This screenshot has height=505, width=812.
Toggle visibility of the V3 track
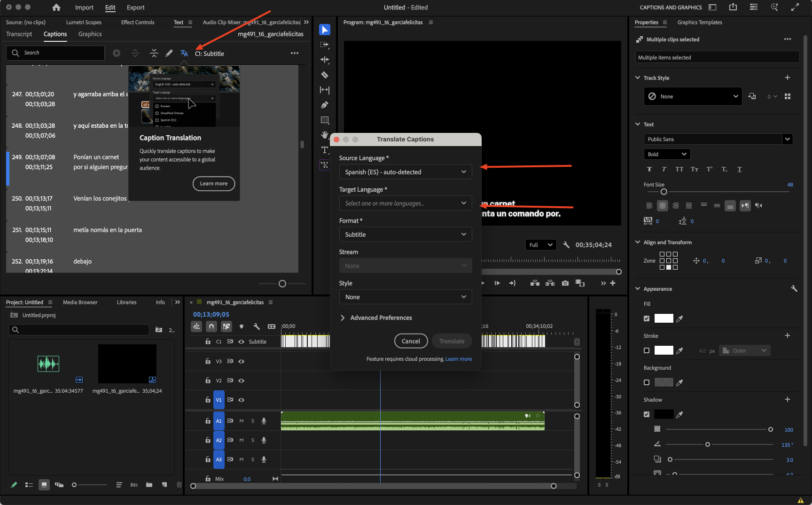[242, 361]
